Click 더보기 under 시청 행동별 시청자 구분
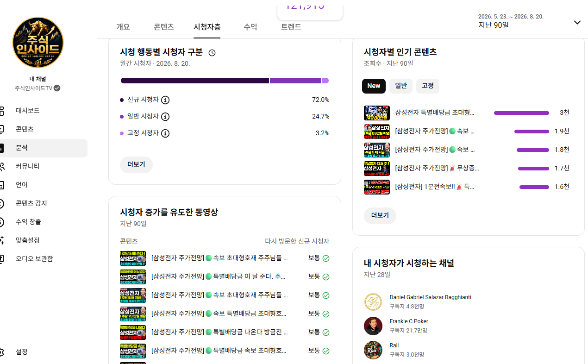 point(137,165)
